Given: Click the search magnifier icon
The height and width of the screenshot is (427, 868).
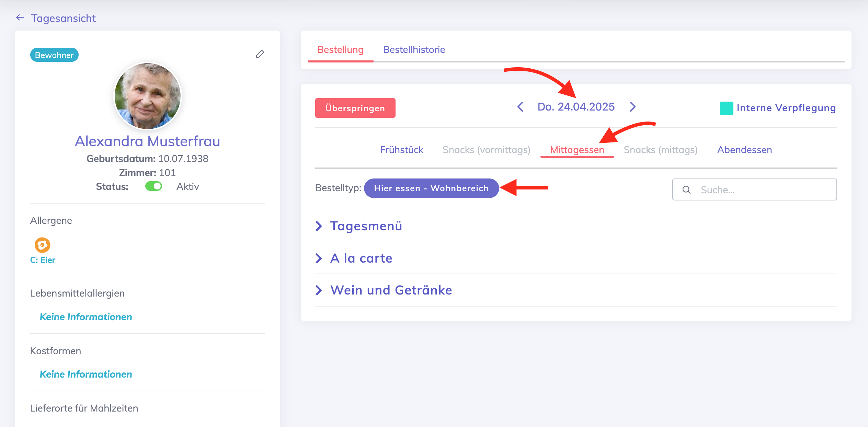Looking at the screenshot, I should click(x=686, y=190).
